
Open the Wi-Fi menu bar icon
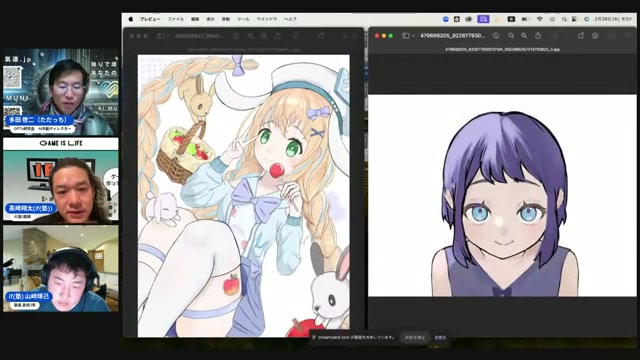[x=540, y=19]
